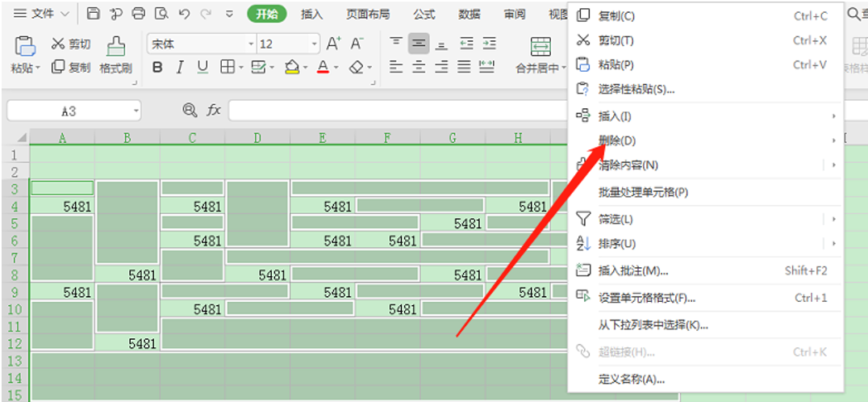Image resolution: width=868 pixels, height=402 pixels.
Task: Choose 清除内容(N) clear contents
Action: pyautogui.click(x=706, y=165)
